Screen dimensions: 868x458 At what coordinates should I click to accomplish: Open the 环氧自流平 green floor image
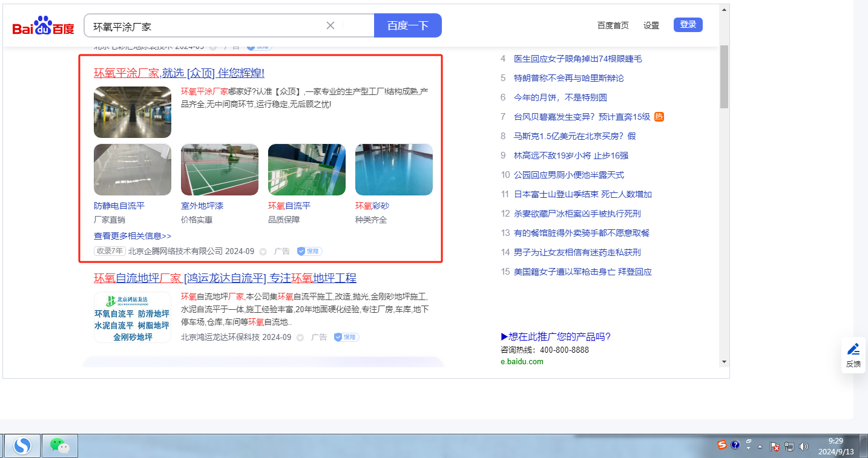307,169
